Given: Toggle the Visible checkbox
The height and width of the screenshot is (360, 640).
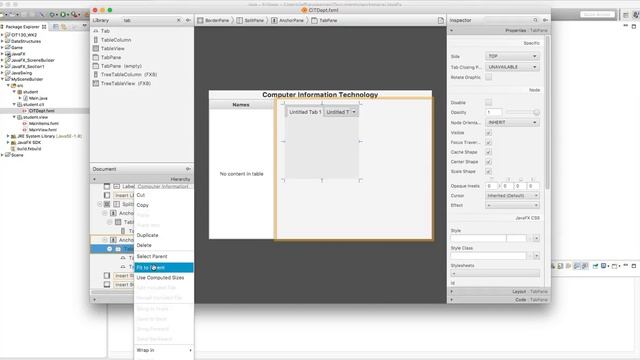Looking at the screenshot, I should point(489,133).
